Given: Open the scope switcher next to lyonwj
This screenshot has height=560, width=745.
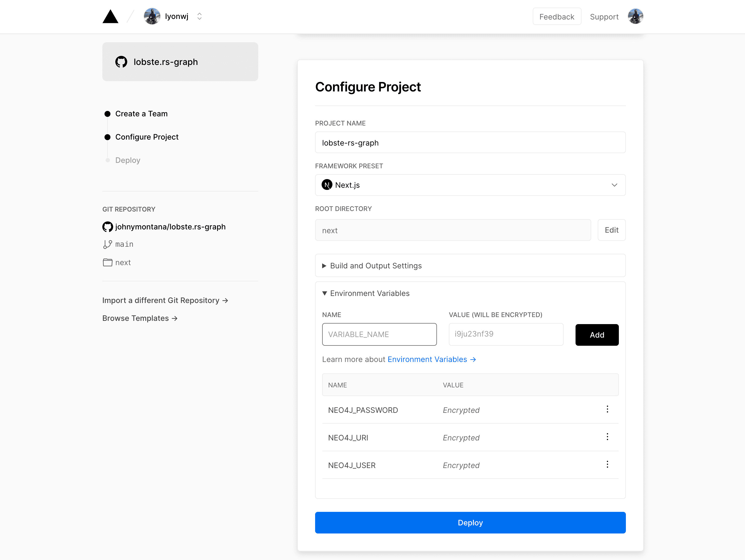Looking at the screenshot, I should coord(200,17).
